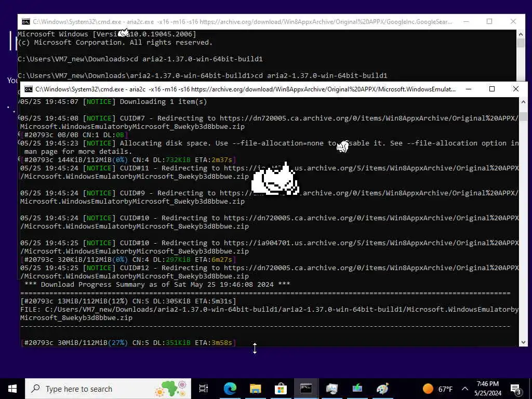Click scroll-down arrow in front cmd window
This screenshot has height=399, width=532.
523,342
